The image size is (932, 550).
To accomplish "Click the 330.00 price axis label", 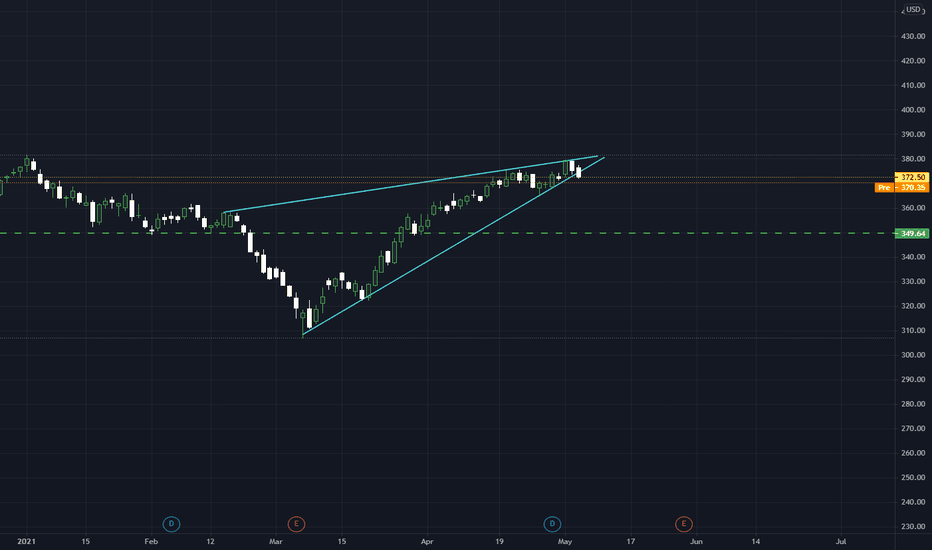I will point(913,281).
